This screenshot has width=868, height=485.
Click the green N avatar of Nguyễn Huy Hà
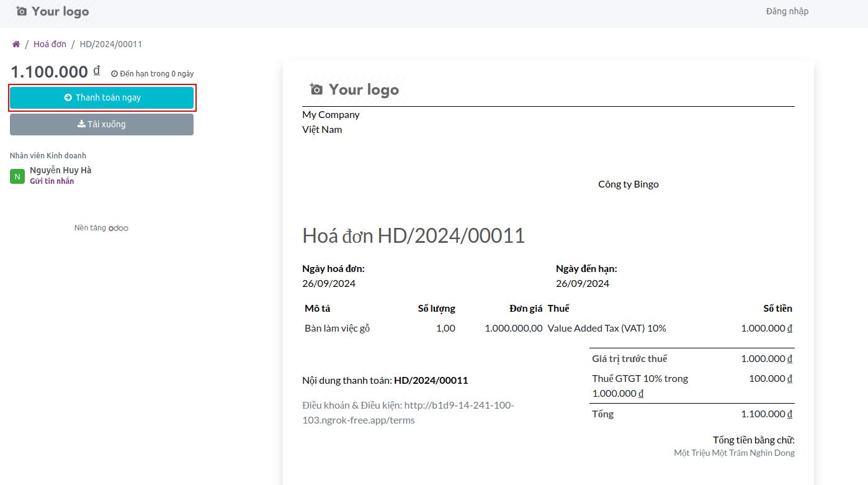[x=17, y=176]
